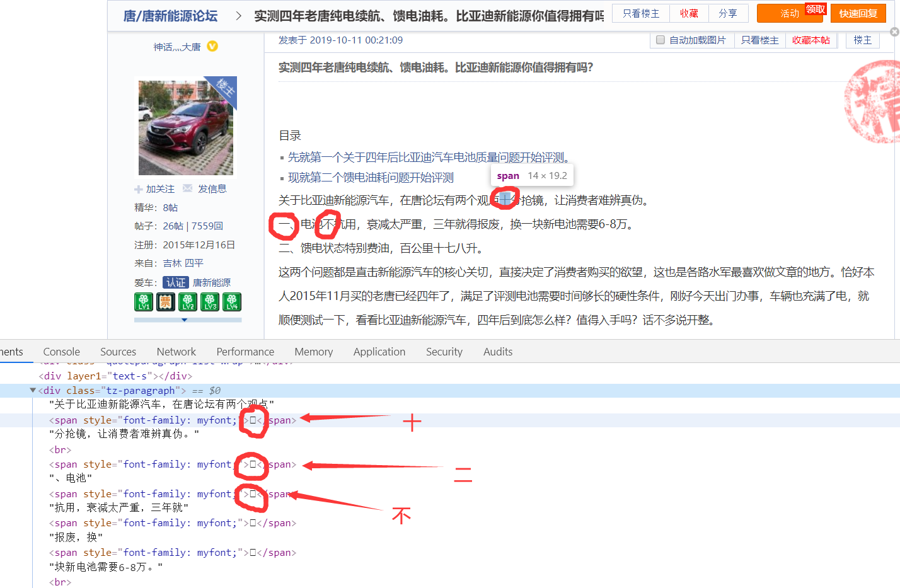Click the registration date 2015年12月16日
900x588 pixels.
click(199, 245)
